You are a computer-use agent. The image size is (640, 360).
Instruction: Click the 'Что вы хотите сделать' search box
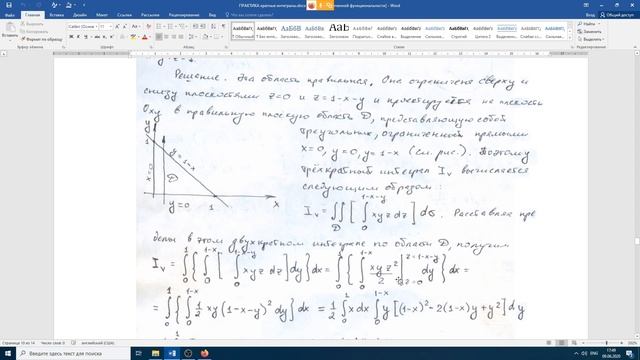pos(251,15)
